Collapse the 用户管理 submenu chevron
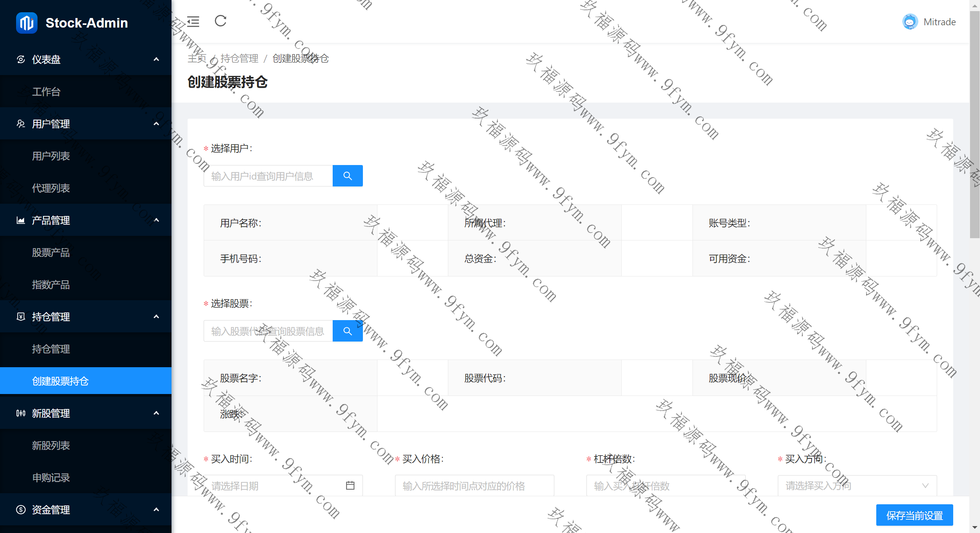980x533 pixels. [x=156, y=124]
